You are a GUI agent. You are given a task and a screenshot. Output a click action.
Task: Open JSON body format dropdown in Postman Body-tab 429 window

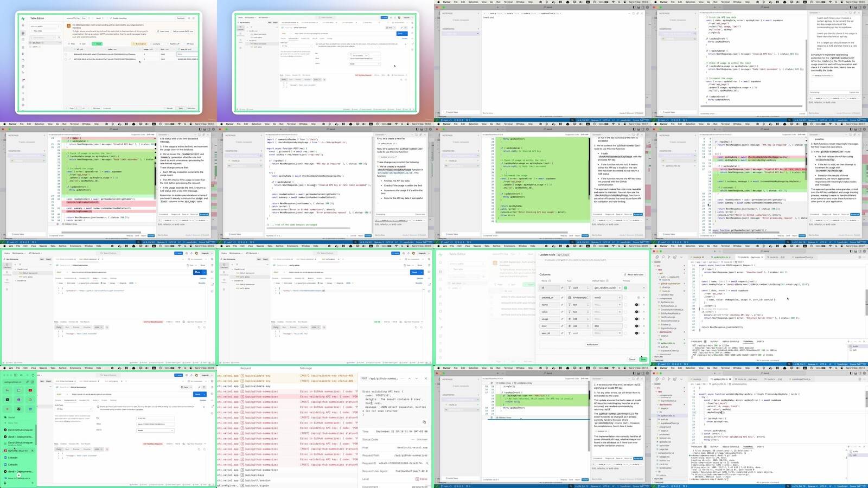tap(132, 283)
